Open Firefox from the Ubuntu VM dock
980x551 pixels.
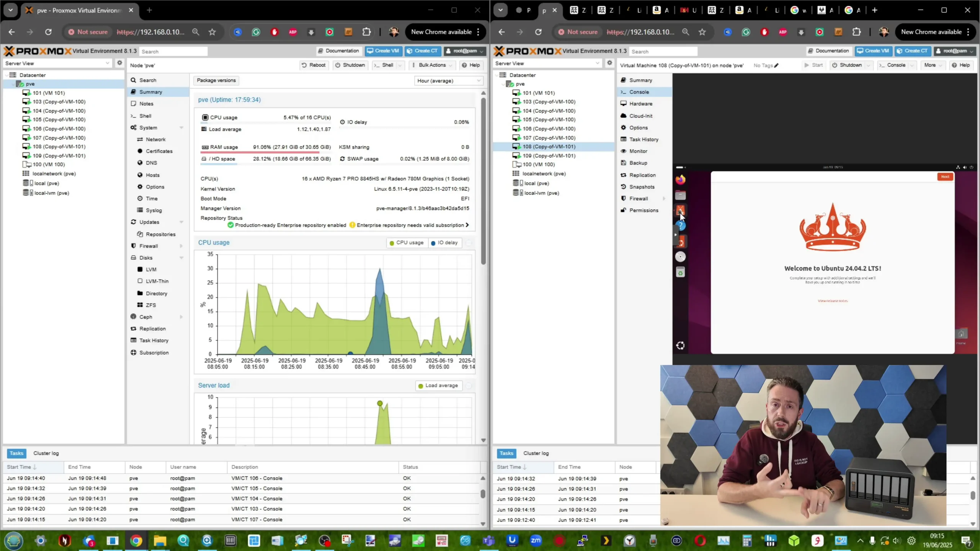(x=680, y=179)
